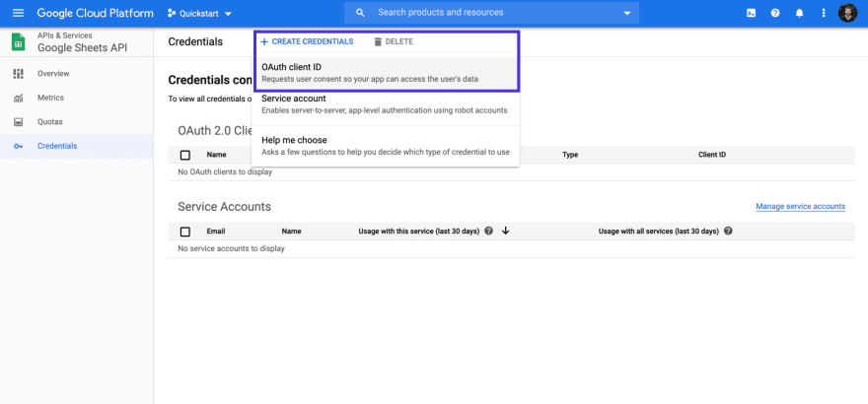Viewport: 868px width, 404px height.
Task: Click the search magnifier icon
Action: [360, 13]
